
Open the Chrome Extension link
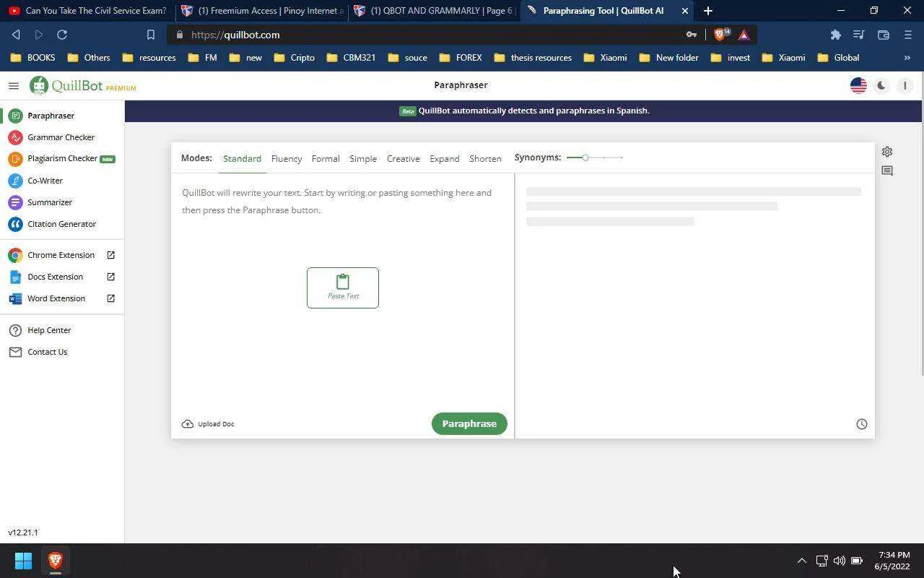coord(62,255)
